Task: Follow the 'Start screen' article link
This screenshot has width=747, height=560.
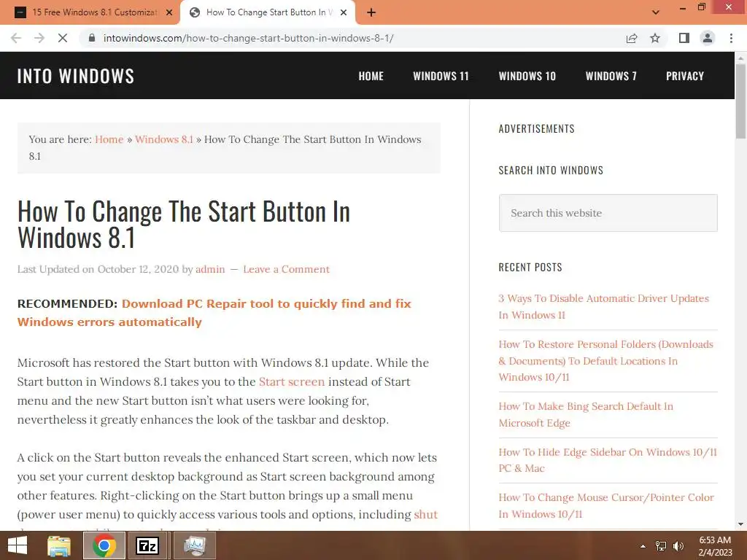Action: pos(292,382)
